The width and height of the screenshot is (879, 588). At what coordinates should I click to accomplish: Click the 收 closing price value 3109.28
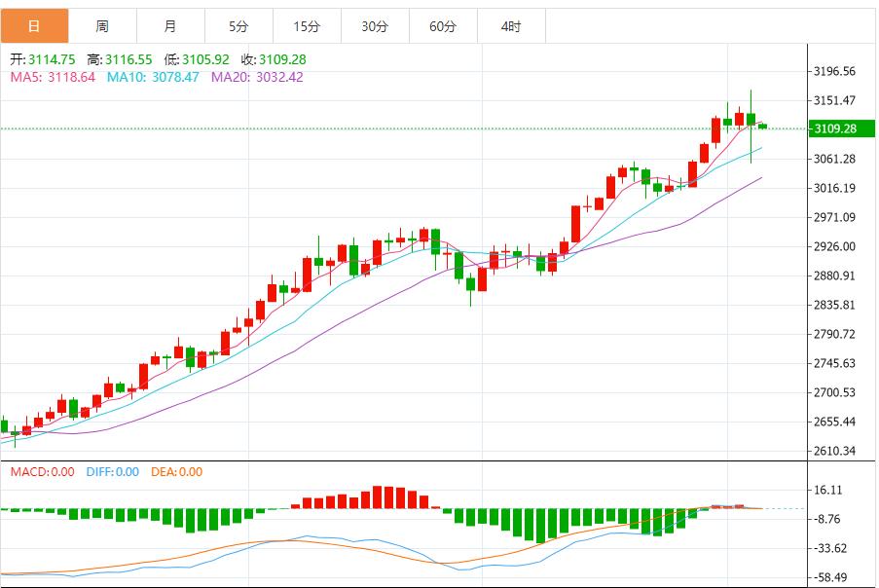point(282,59)
